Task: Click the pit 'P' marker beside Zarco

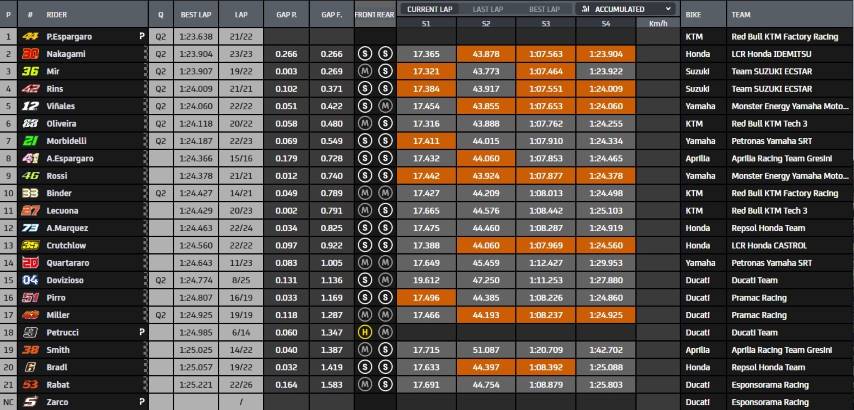Action: pos(142,402)
